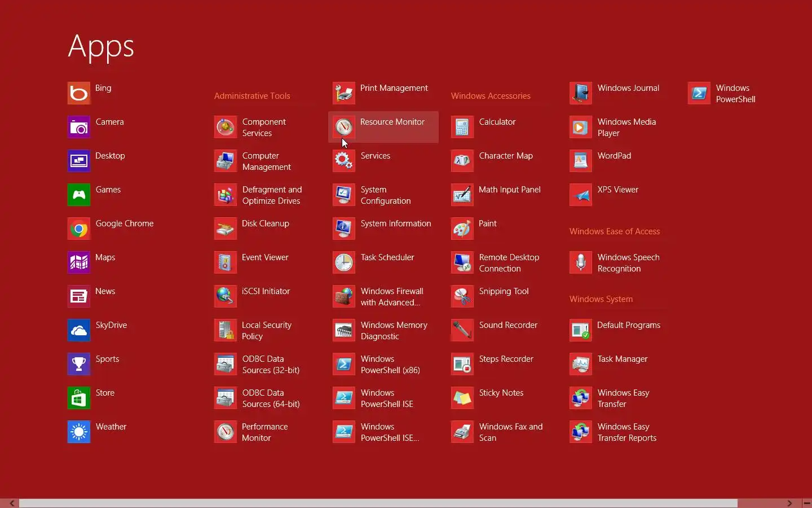This screenshot has width=812, height=508.
Task: Open Print Management icon
Action: click(x=344, y=93)
